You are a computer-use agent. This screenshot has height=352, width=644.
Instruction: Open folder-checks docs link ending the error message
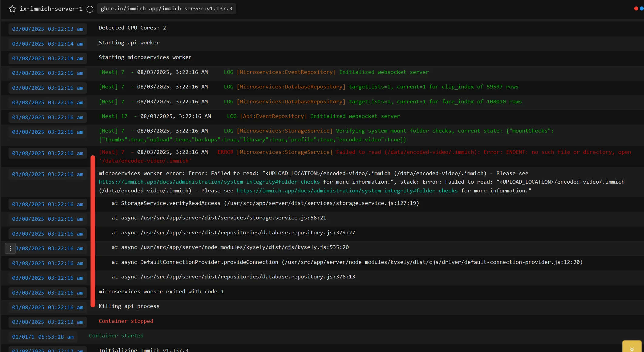point(347,191)
